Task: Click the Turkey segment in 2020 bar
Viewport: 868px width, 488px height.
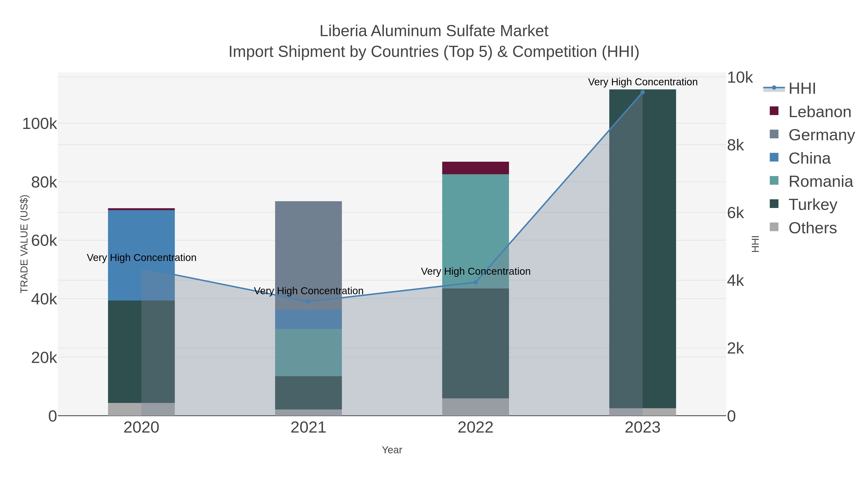Action: (x=141, y=352)
